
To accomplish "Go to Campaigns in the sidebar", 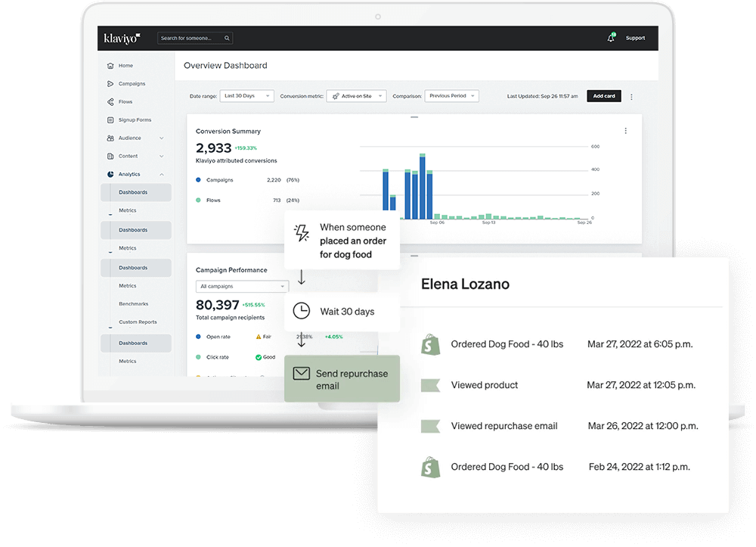I will click(x=132, y=84).
